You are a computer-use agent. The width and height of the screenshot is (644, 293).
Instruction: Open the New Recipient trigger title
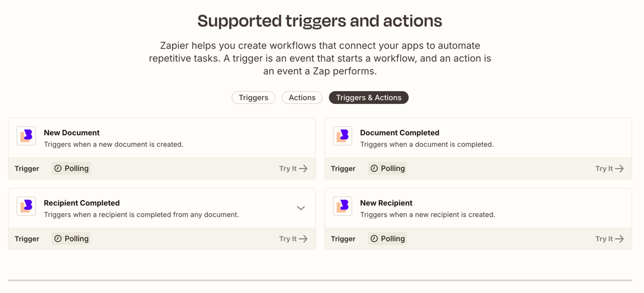click(x=386, y=203)
